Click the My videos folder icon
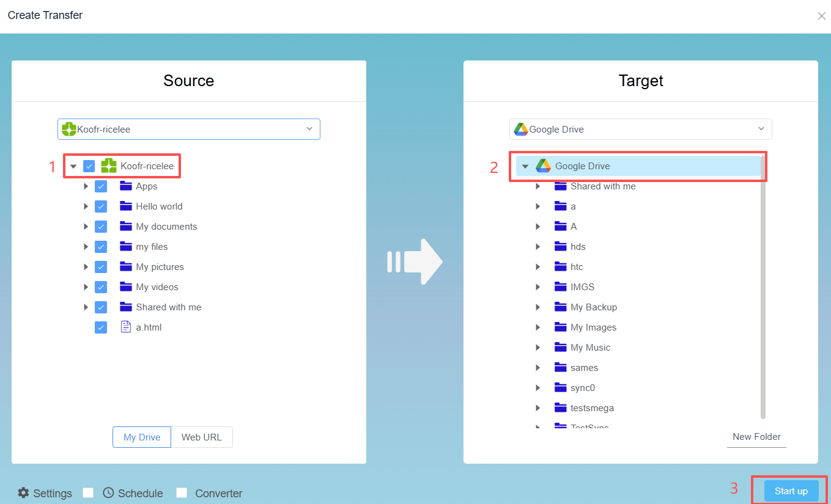The width and height of the screenshot is (831, 504). pos(126,287)
